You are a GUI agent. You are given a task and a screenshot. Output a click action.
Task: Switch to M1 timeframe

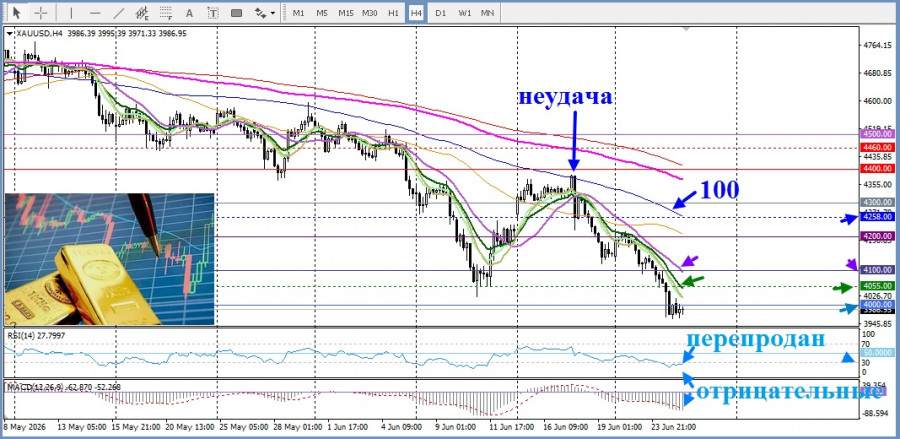[x=298, y=13]
